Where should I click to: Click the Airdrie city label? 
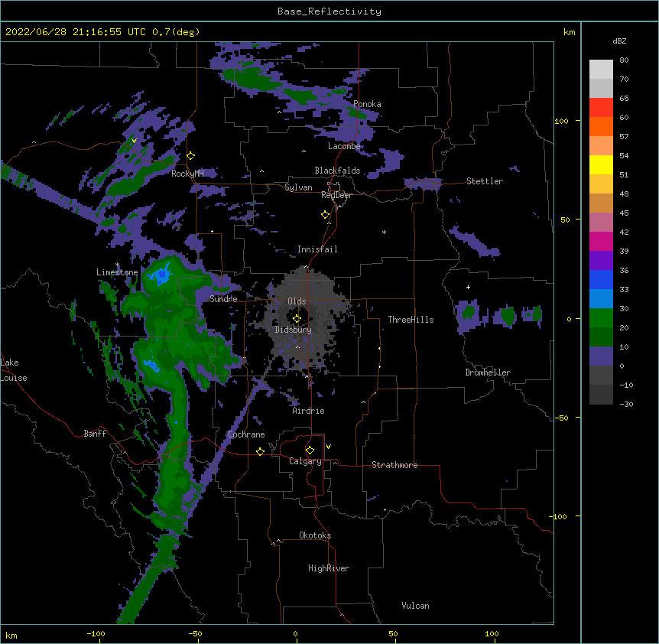point(308,411)
